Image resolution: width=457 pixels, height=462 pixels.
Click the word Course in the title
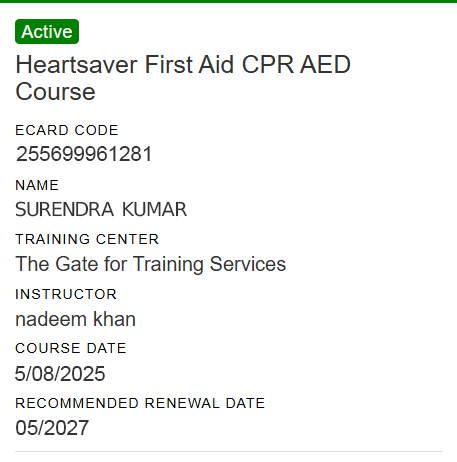pyautogui.click(x=55, y=92)
